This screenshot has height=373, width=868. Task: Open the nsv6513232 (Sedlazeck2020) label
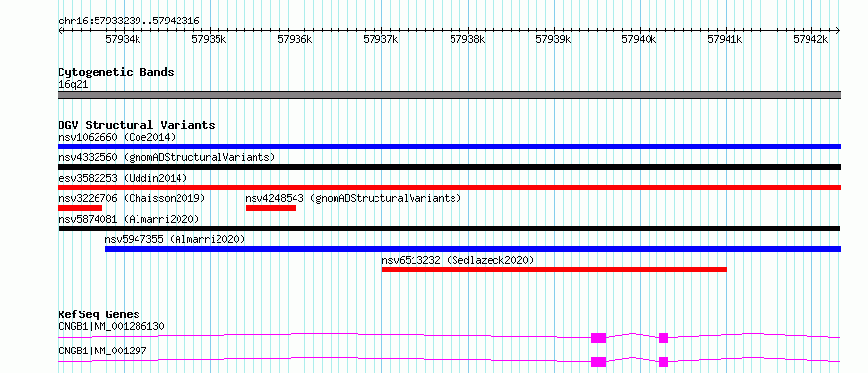coord(457,260)
